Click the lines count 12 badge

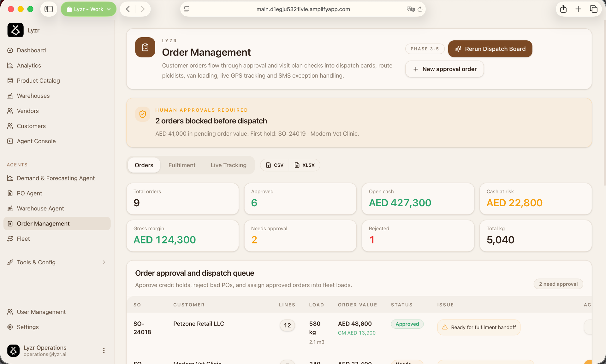287,325
